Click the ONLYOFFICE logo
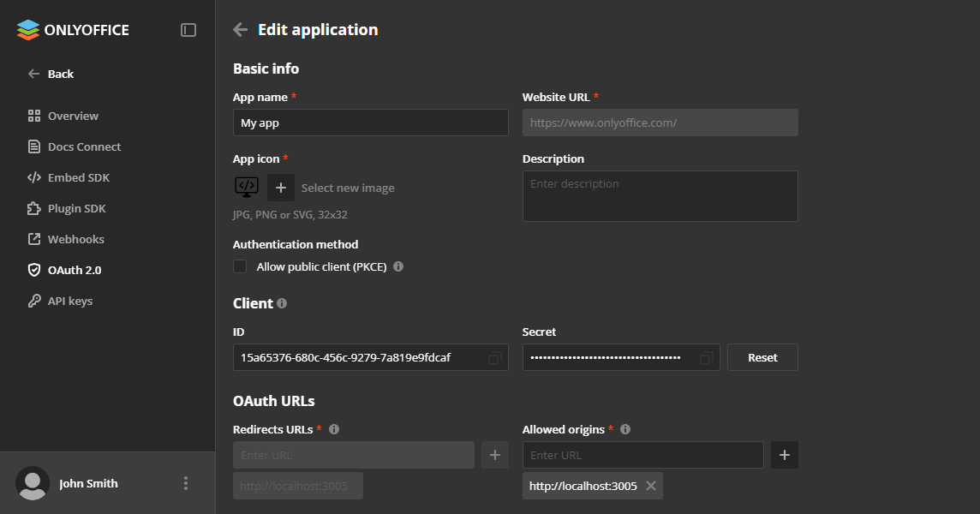Viewport: 980px width, 514px height. (73, 30)
